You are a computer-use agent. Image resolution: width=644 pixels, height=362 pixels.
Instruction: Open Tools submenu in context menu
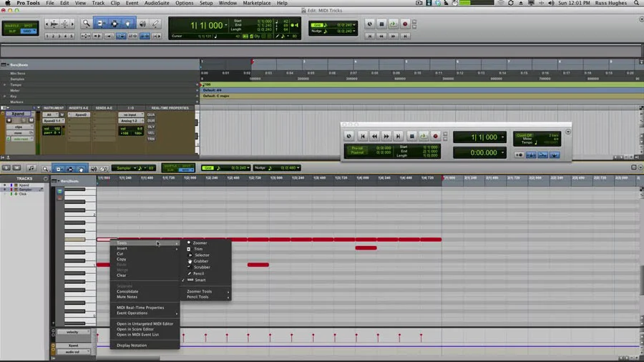coord(145,243)
